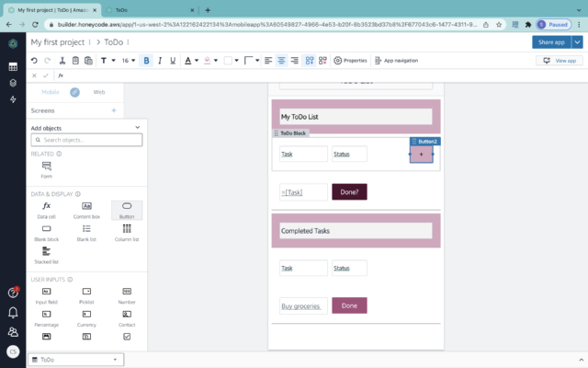The image size is (588, 368).
Task: Select the Blank list object
Action: point(86,233)
